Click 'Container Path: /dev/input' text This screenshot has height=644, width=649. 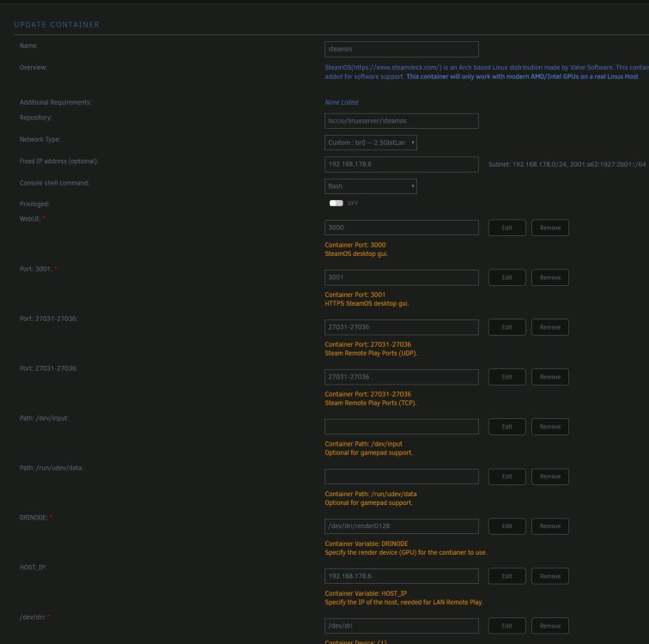[x=363, y=444]
